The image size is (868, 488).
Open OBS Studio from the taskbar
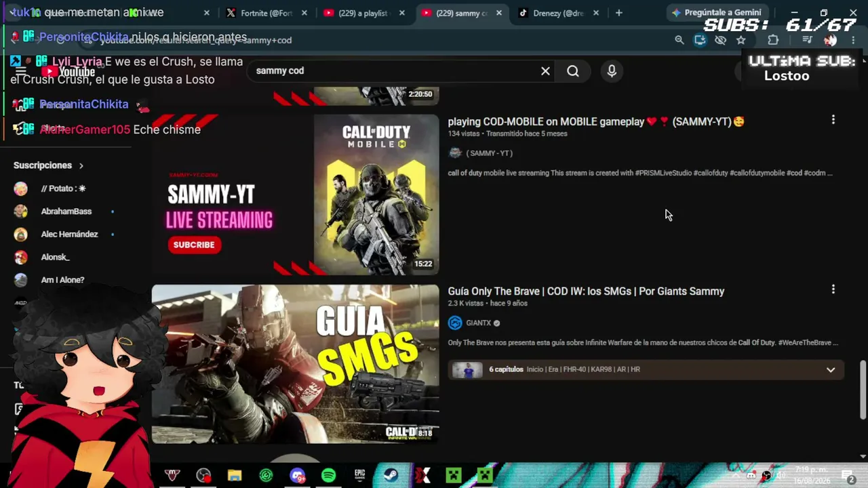click(x=203, y=476)
